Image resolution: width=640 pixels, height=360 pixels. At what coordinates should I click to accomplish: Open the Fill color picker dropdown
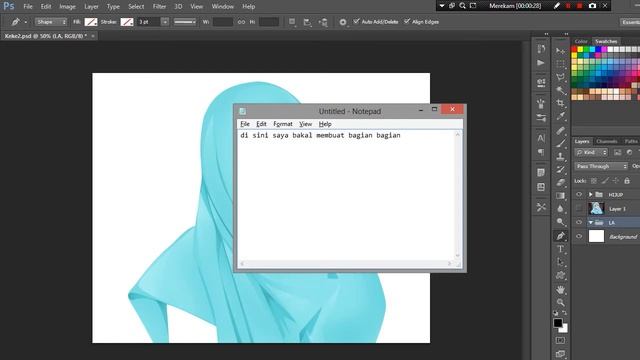click(91, 22)
